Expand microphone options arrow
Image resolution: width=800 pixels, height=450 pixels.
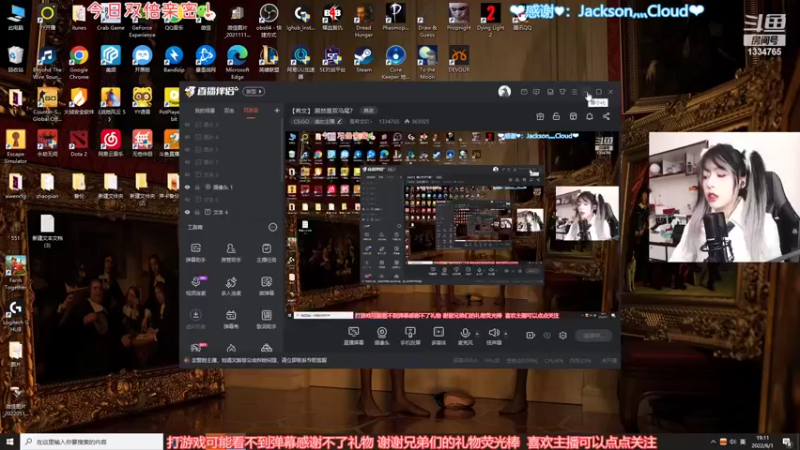coord(477,334)
